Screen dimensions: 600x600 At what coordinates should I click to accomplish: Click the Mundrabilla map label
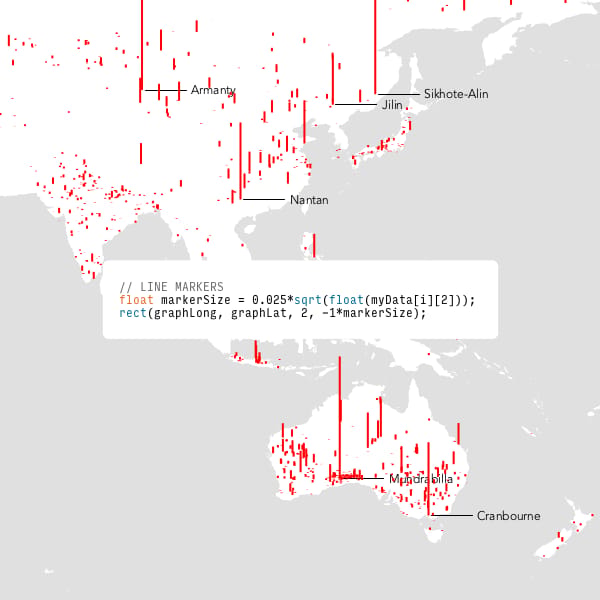click(x=421, y=479)
